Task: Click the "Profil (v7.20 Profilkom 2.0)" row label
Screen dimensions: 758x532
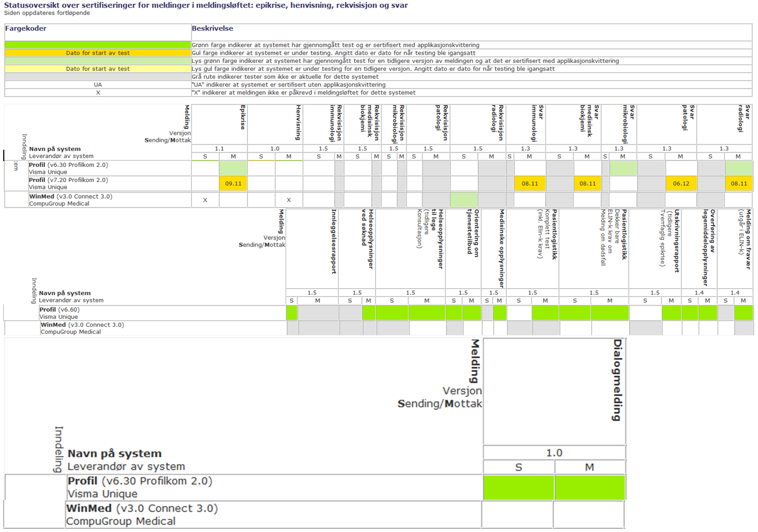Action: coord(68,180)
